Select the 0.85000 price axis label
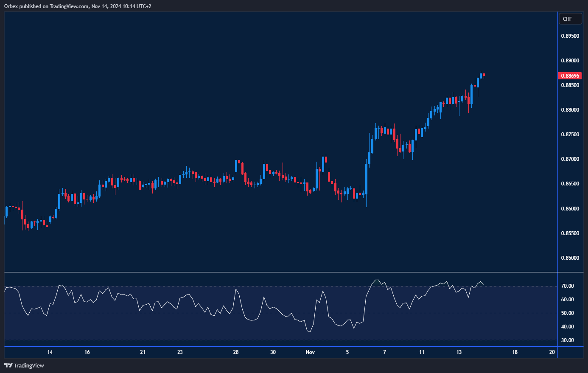The height and width of the screenshot is (373, 588). [570, 258]
